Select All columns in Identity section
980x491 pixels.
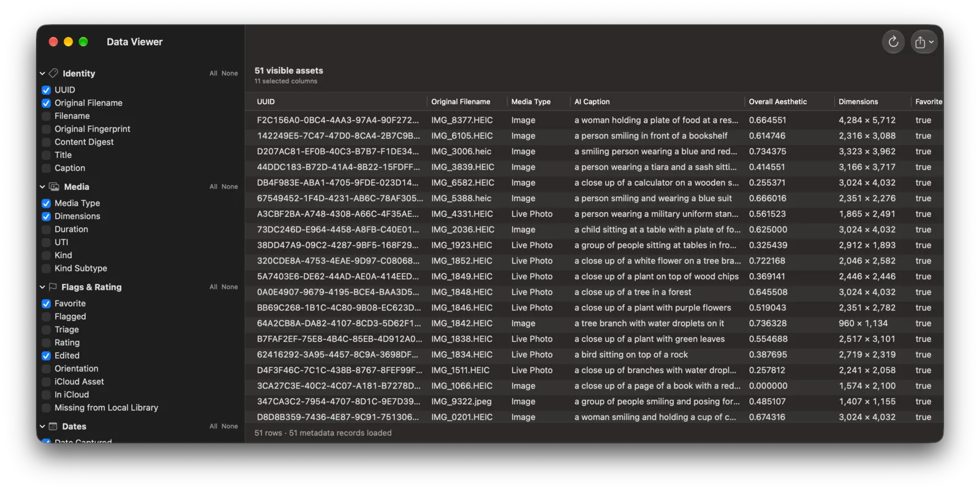coord(213,74)
